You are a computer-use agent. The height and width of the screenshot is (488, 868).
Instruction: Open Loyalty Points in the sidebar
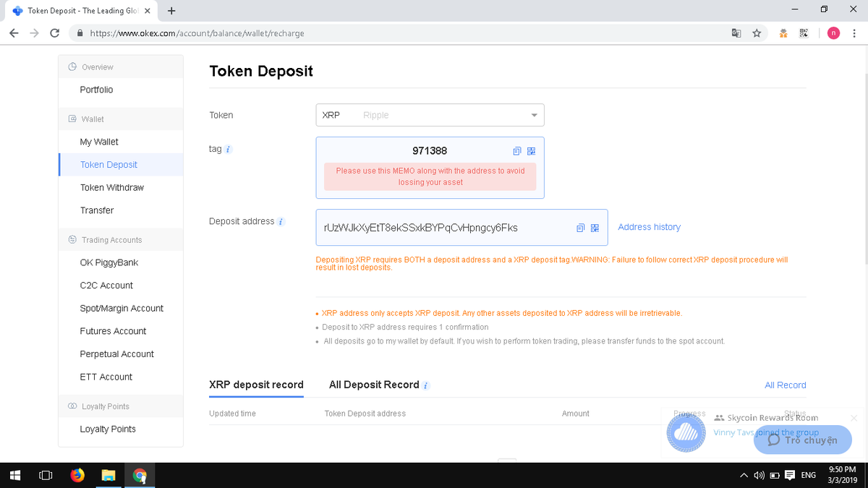pyautogui.click(x=108, y=429)
